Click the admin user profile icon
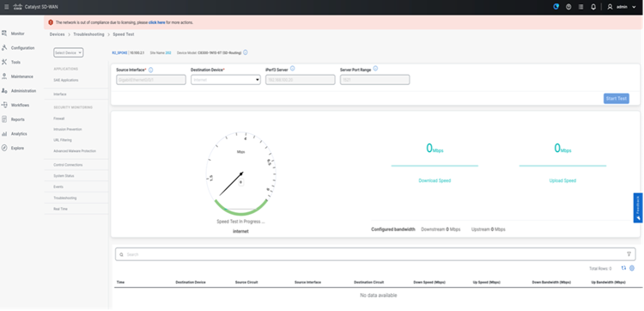The height and width of the screenshot is (311, 644). point(610,7)
